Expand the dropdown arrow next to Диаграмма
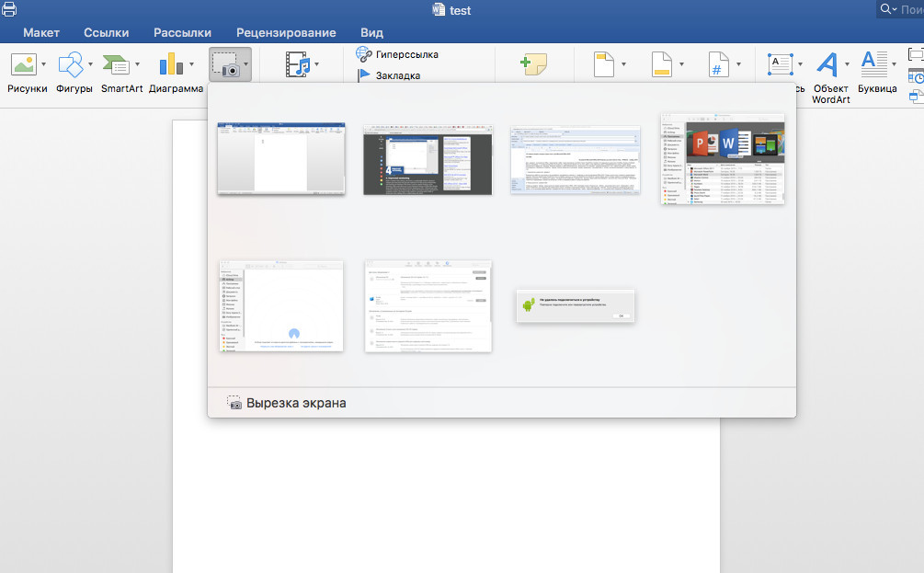The width and height of the screenshot is (924, 573). click(x=191, y=65)
